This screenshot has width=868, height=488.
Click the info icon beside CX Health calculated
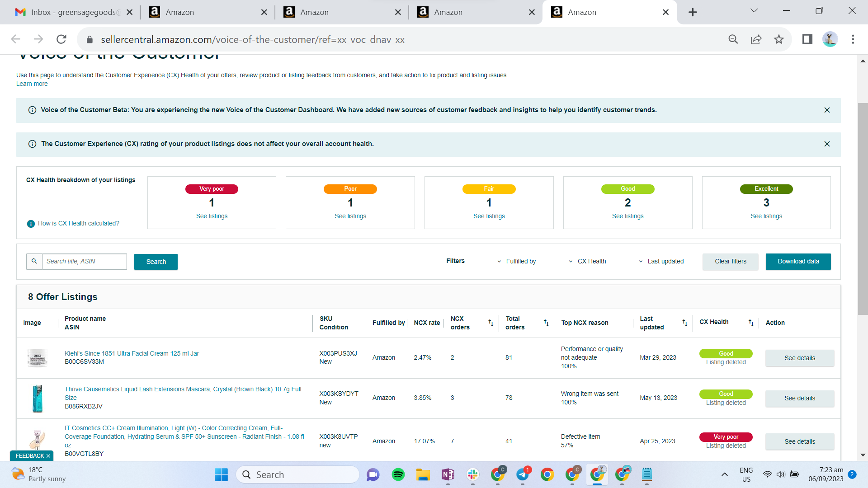(x=31, y=224)
